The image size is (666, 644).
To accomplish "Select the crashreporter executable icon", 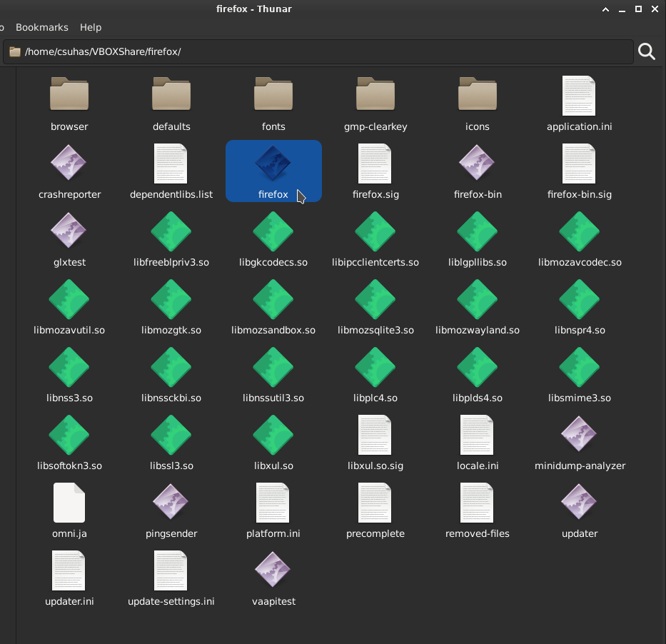I will (69, 163).
